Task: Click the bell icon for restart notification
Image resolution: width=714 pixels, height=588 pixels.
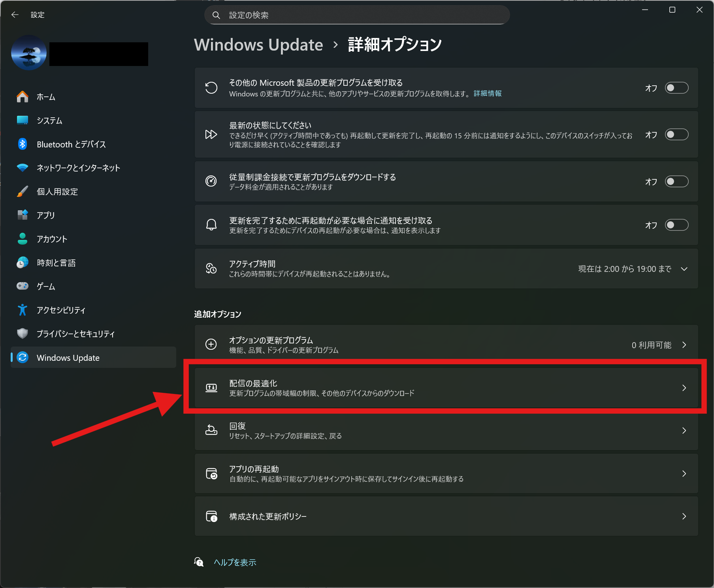Action: pyautogui.click(x=211, y=225)
